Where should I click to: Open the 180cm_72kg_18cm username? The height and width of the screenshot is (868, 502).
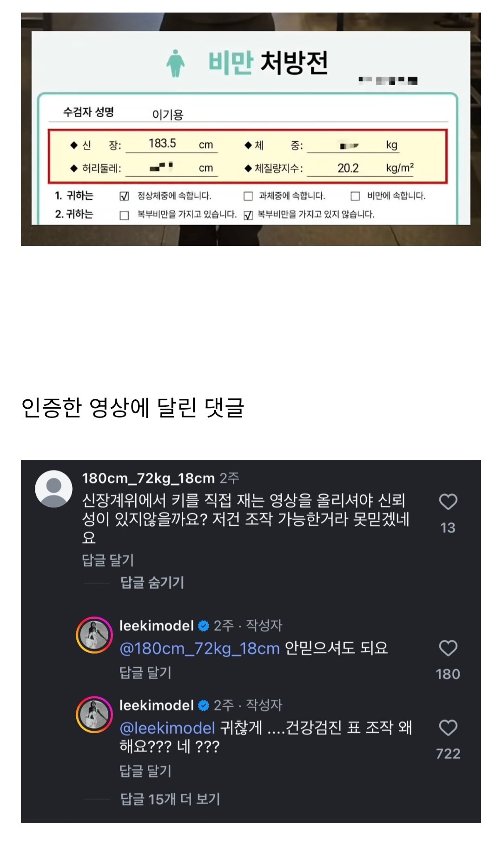click(x=148, y=478)
